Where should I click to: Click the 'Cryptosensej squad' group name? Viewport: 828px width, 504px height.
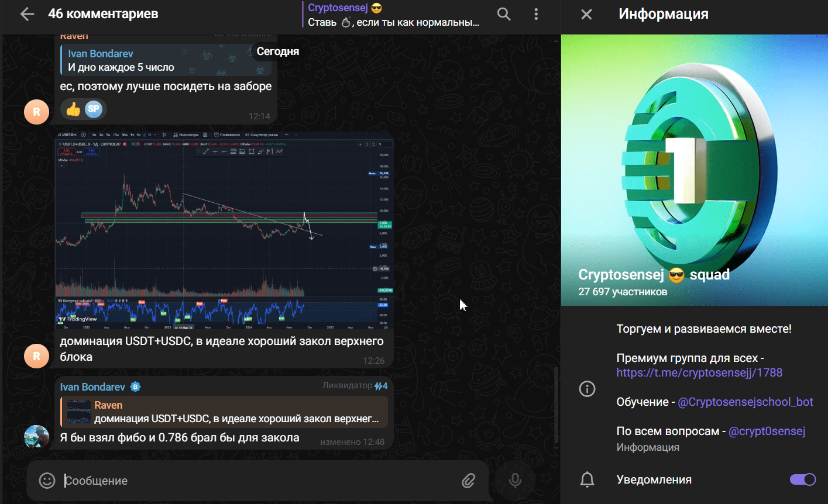click(x=654, y=275)
